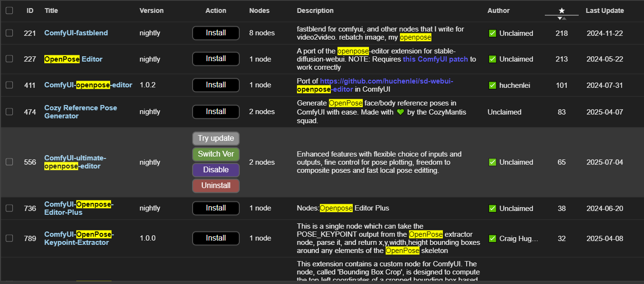Sort by the Title column header
644x284 pixels.
(51, 11)
